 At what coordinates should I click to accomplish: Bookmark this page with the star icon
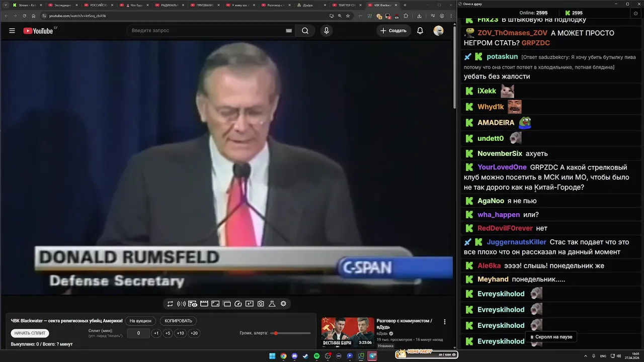[x=348, y=16]
